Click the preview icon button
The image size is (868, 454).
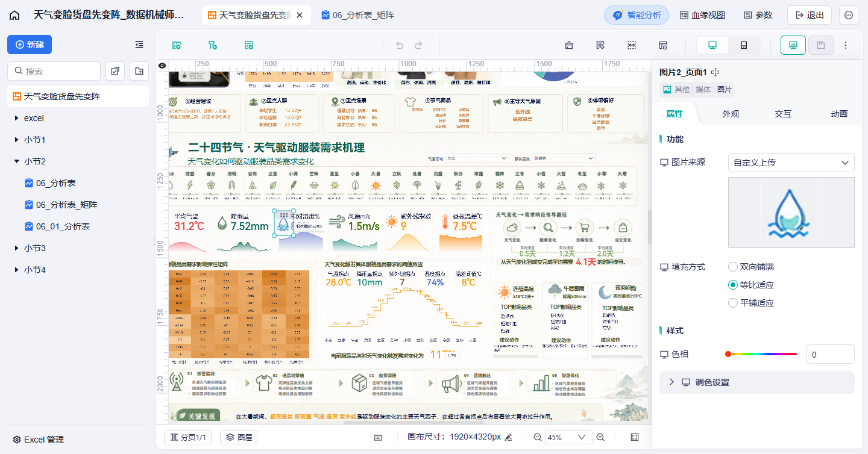click(793, 45)
